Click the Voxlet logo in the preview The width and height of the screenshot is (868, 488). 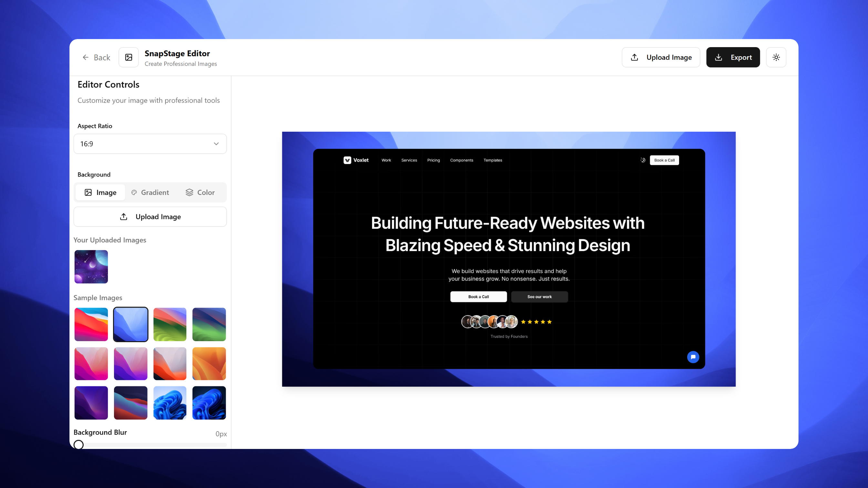[x=356, y=160]
